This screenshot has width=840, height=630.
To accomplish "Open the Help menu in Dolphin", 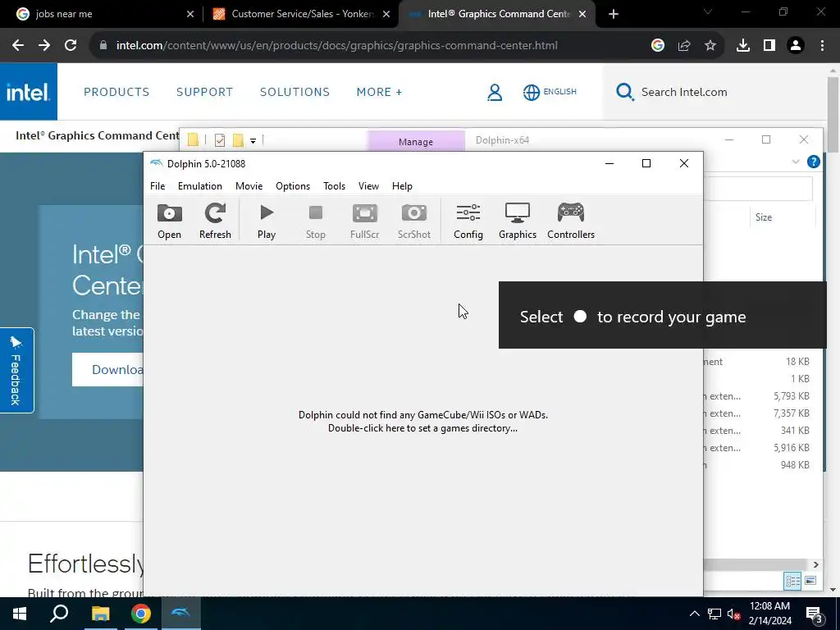I will [402, 186].
